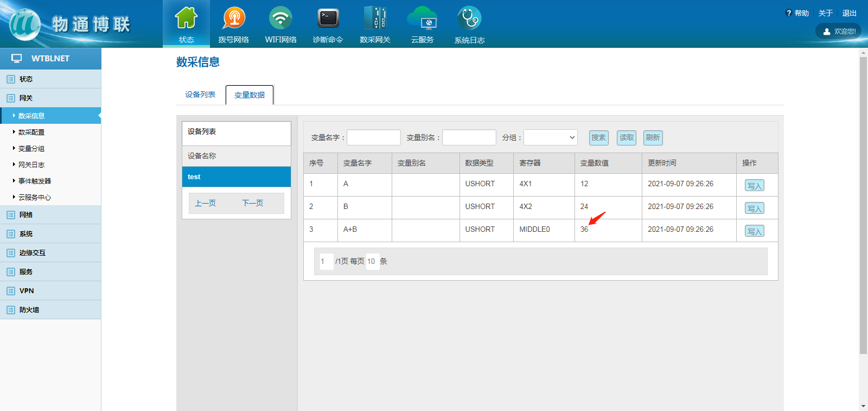Open the 系统日志 stethoscope icon
868x411 pixels.
pyautogui.click(x=469, y=18)
